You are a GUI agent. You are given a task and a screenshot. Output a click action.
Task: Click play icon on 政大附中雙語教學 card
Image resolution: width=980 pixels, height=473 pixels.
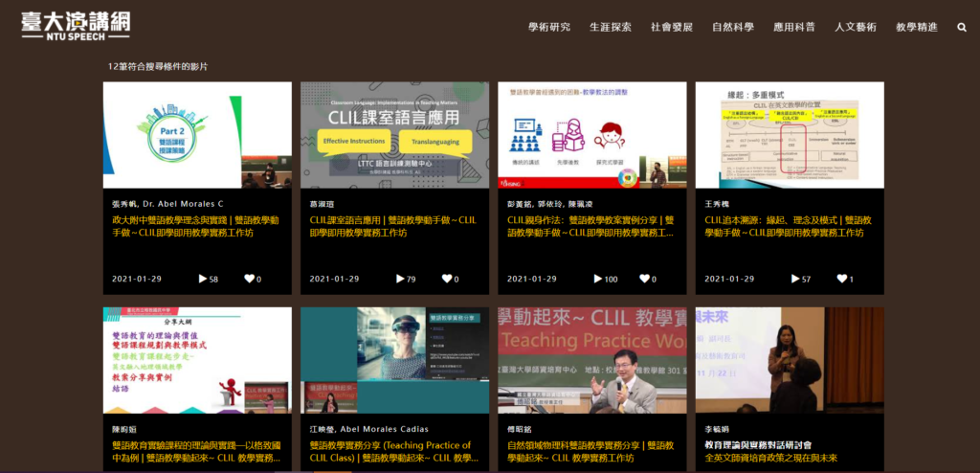pos(203,279)
